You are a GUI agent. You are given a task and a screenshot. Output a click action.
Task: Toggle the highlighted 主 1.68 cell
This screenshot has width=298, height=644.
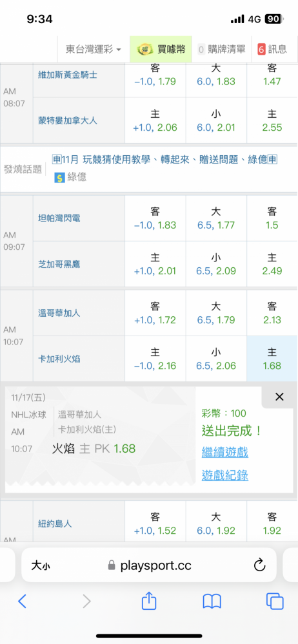[x=272, y=359]
